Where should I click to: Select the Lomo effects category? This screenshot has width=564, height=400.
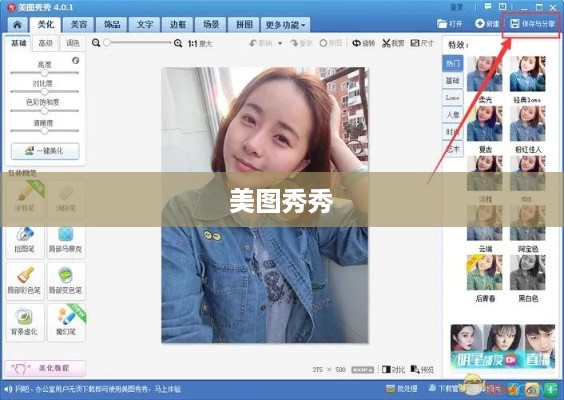[452, 97]
